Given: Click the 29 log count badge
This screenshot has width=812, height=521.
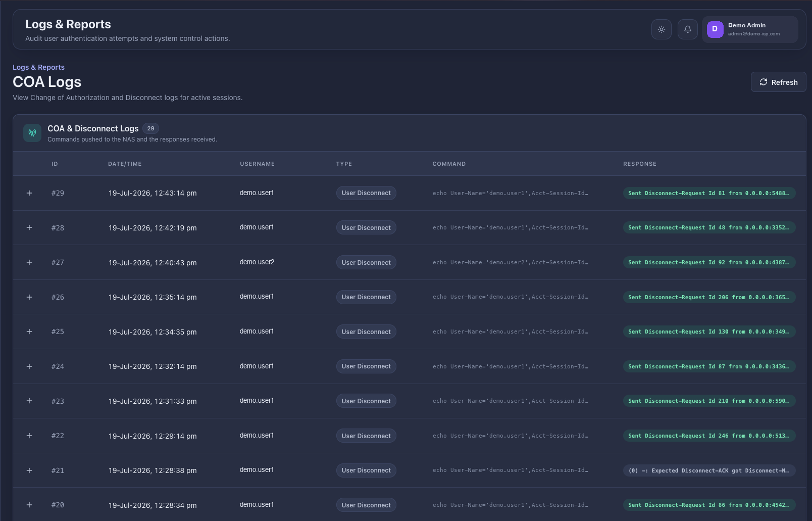Looking at the screenshot, I should [x=150, y=128].
